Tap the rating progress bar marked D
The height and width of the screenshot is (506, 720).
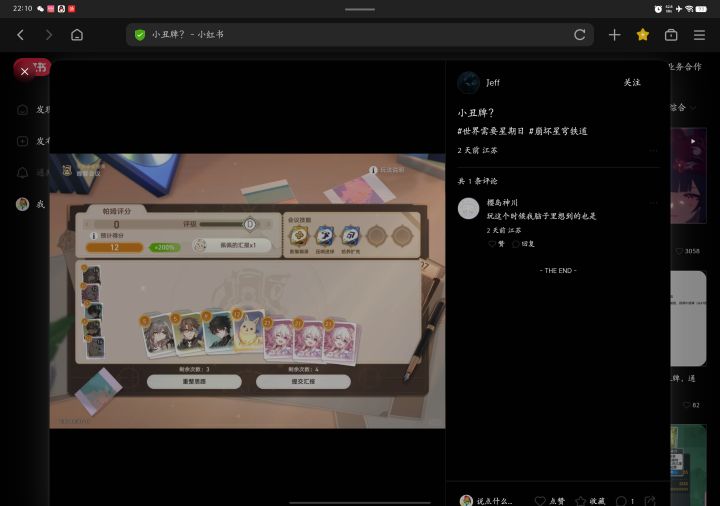pyautogui.click(x=227, y=225)
